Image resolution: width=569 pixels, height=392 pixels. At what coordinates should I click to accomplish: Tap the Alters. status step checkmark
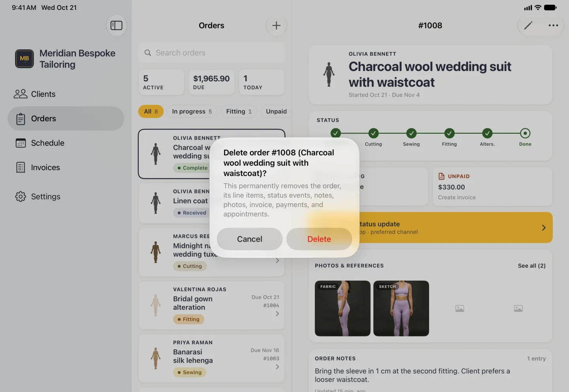[x=487, y=133]
